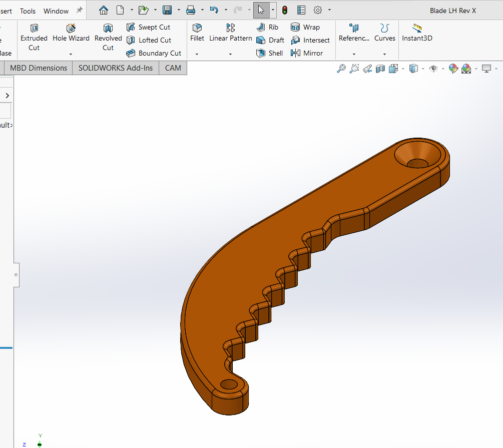
Task: Expand the Linear Pattern dropdown arrow
Action: point(231,54)
